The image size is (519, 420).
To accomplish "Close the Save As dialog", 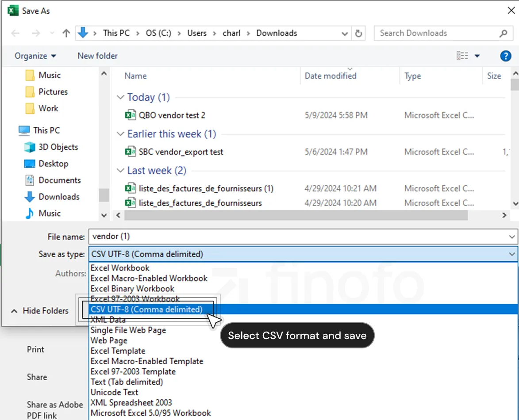I will click(511, 11).
